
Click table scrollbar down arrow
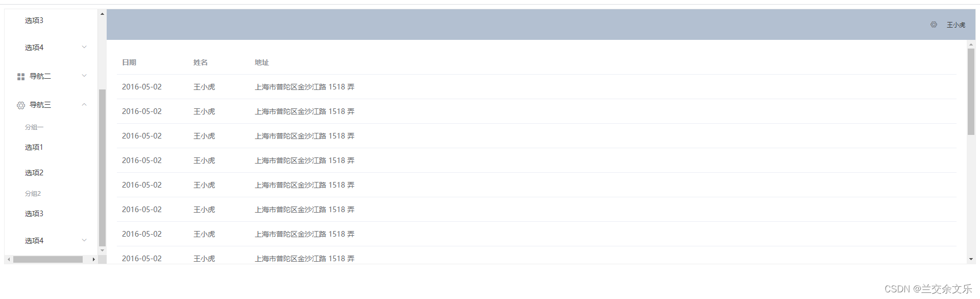971,259
